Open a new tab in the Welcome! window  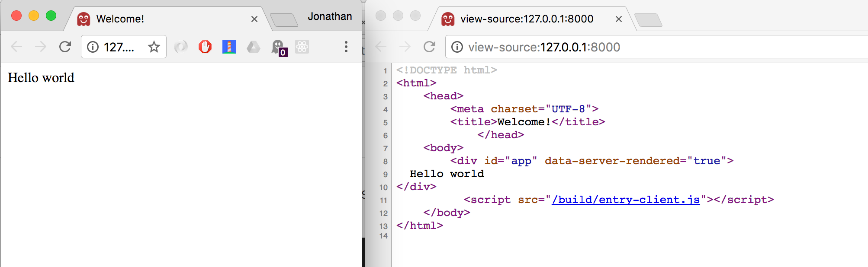[284, 20]
